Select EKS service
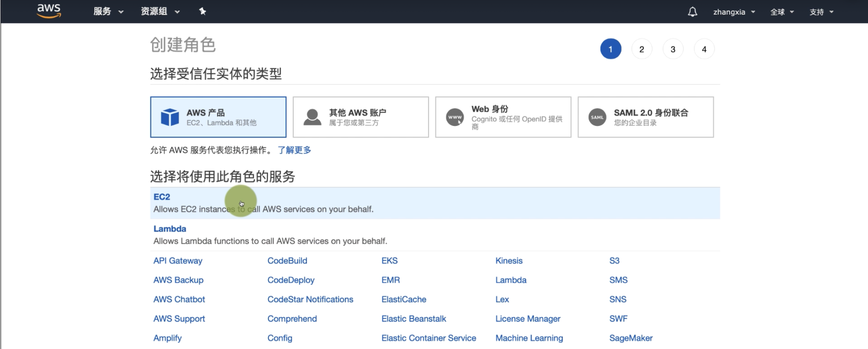This screenshot has height=349, width=868. coord(390,261)
